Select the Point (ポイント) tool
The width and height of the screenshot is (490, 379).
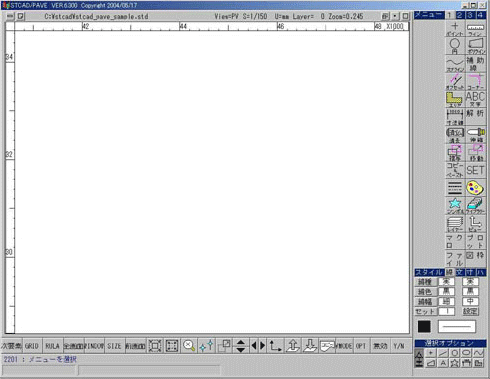(455, 29)
